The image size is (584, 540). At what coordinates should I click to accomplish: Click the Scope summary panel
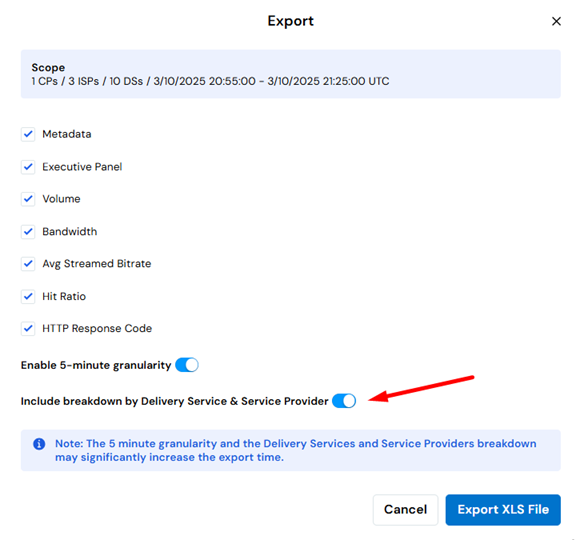click(291, 74)
